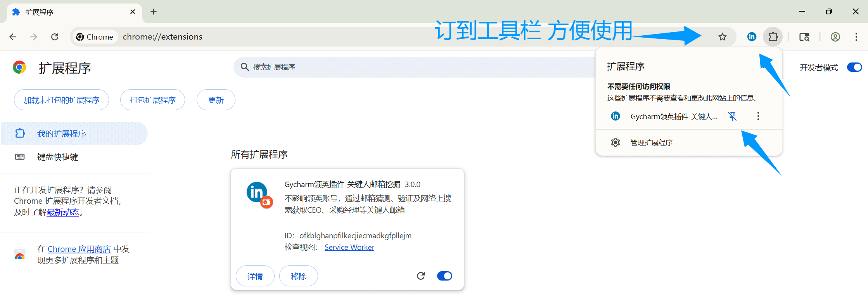
Task: Click the 不需要任何访问权限 heading in popup
Action: click(x=638, y=87)
